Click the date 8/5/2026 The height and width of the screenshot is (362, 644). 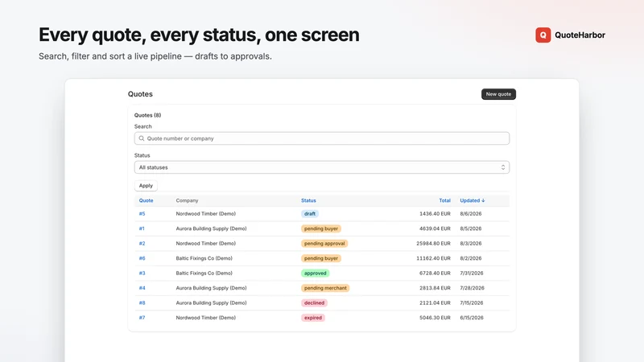(x=471, y=228)
